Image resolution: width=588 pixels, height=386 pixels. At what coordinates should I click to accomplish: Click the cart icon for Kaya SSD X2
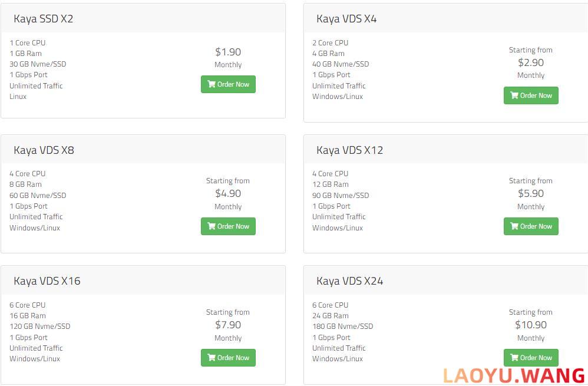(212, 84)
